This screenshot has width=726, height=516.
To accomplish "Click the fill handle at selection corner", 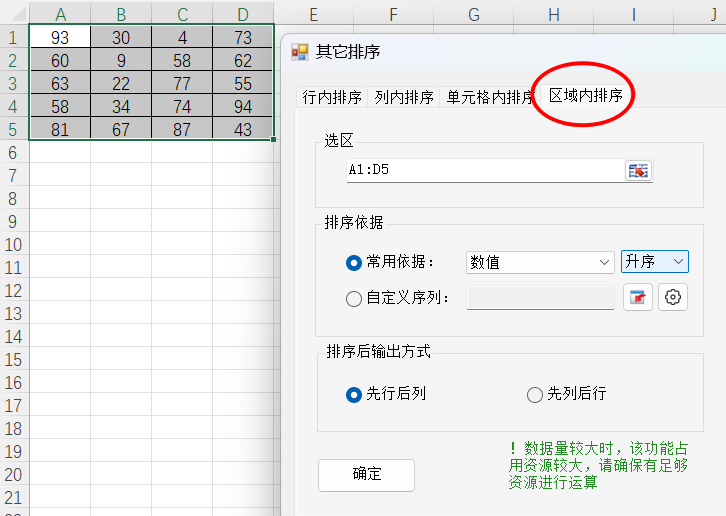I will [274, 139].
